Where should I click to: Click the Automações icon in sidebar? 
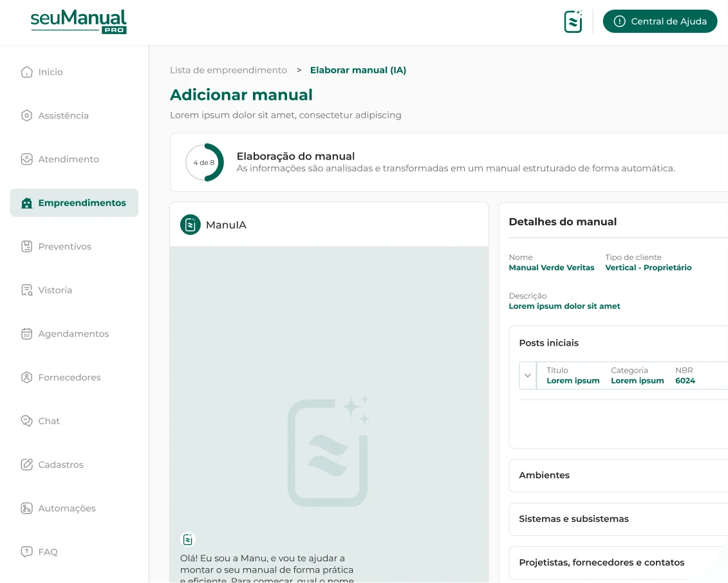(27, 508)
